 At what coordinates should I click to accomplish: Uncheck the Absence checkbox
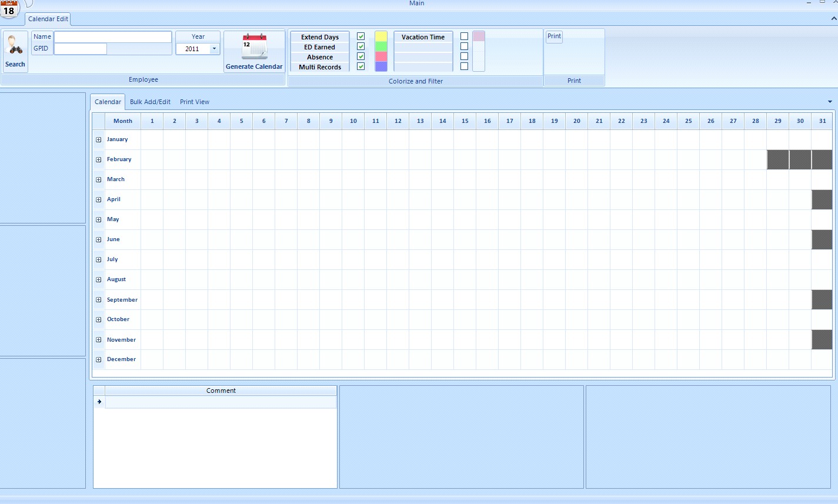[361, 56]
